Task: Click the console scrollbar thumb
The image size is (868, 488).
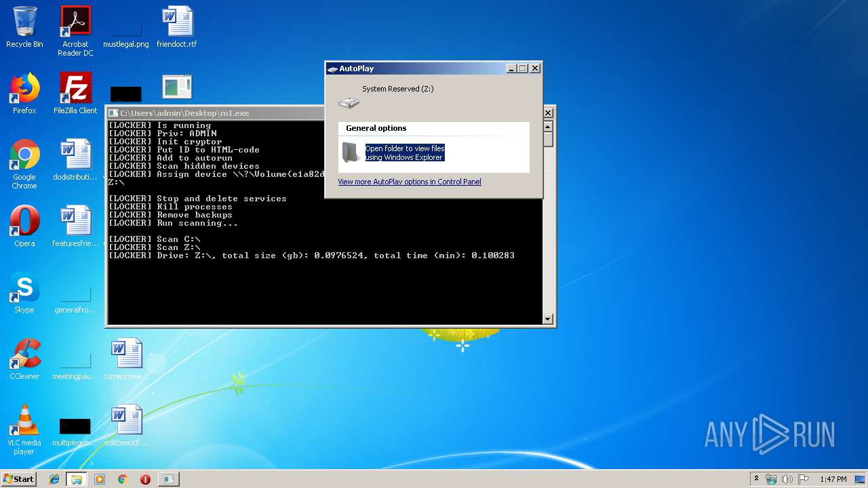Action: [x=548, y=139]
